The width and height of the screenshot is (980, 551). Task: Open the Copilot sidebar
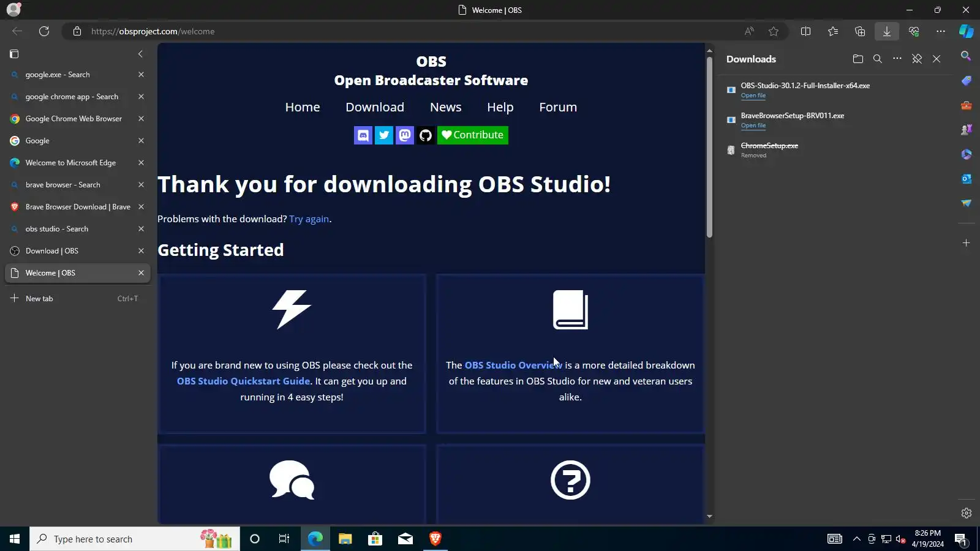(967, 31)
